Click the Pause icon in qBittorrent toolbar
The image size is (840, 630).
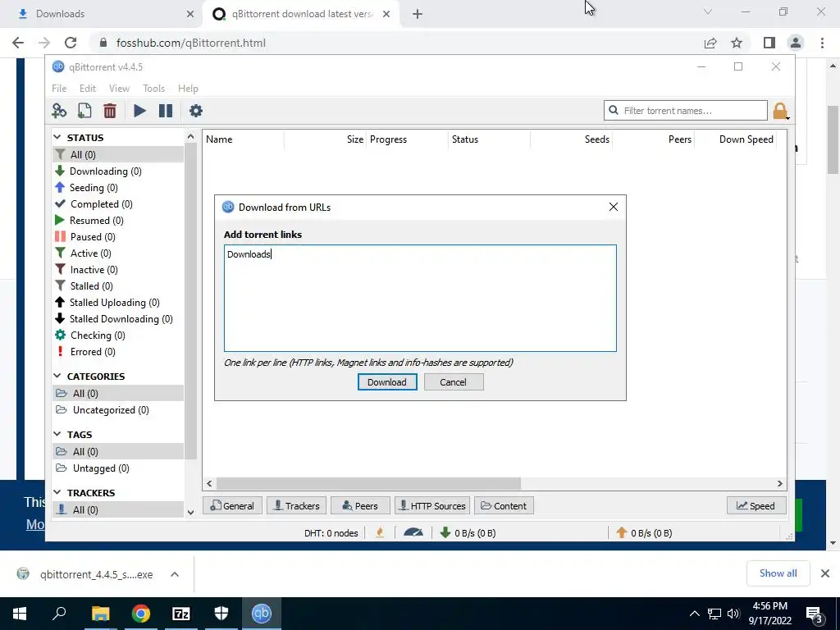tap(166, 111)
